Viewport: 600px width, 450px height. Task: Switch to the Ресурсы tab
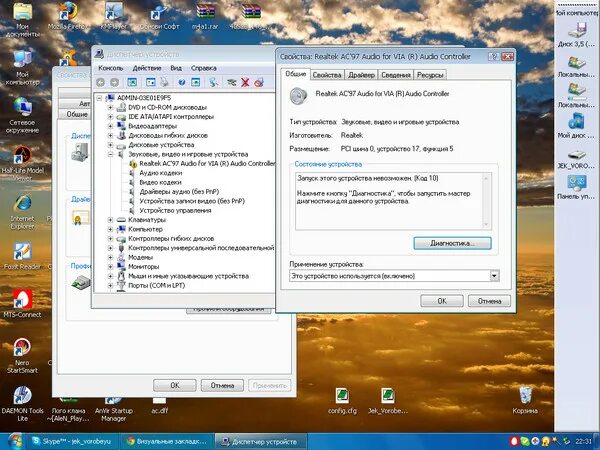[430, 75]
